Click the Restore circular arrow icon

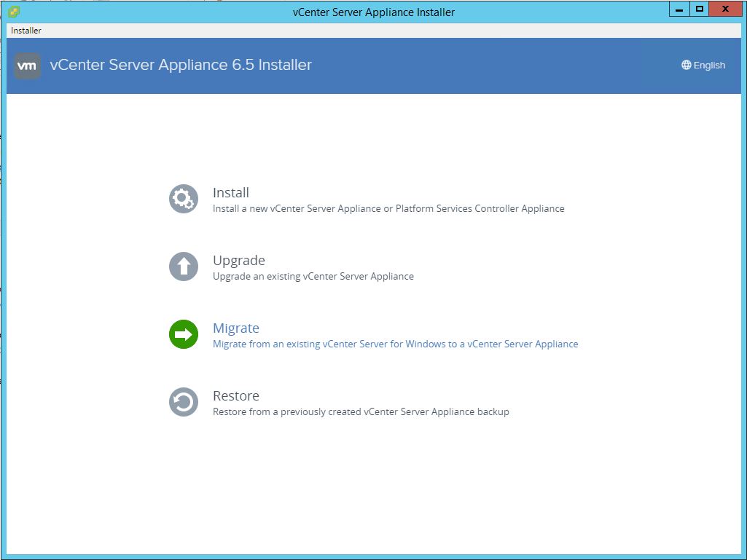point(184,402)
